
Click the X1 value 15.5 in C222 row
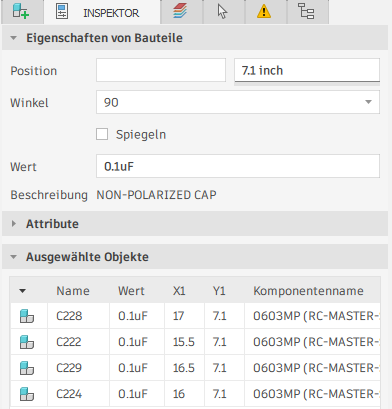184,342
